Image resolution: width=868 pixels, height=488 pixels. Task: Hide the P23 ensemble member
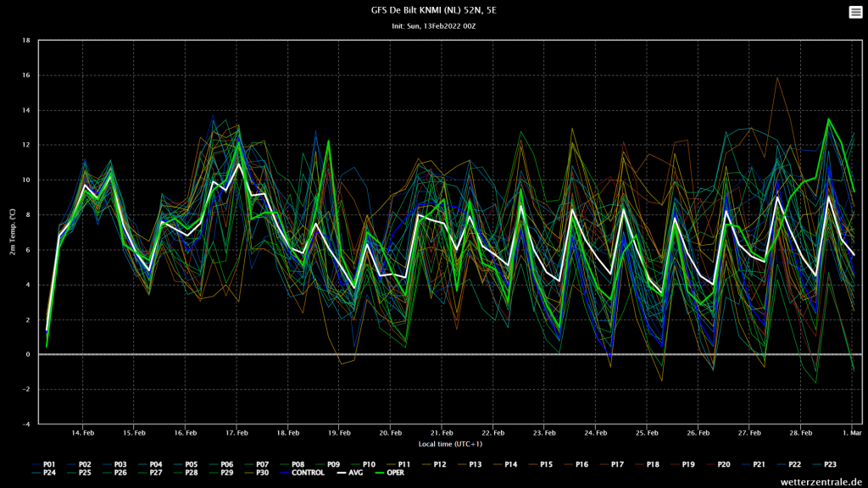[824, 465]
